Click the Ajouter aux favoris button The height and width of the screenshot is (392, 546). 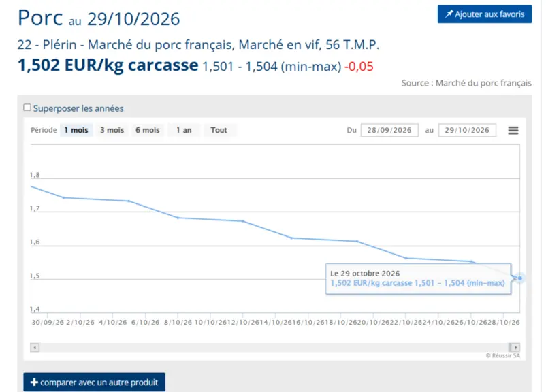484,14
